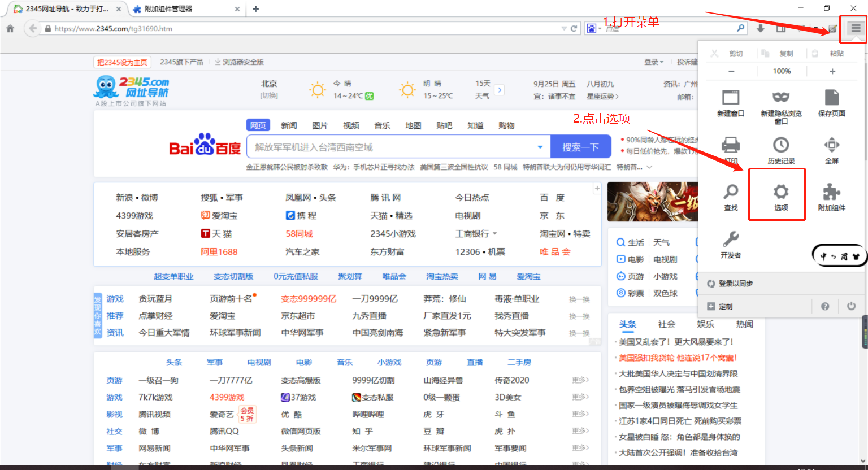The image size is (868, 470).
Task: Open Add-ons (附加组件) puzzle icon
Action: 832,192
